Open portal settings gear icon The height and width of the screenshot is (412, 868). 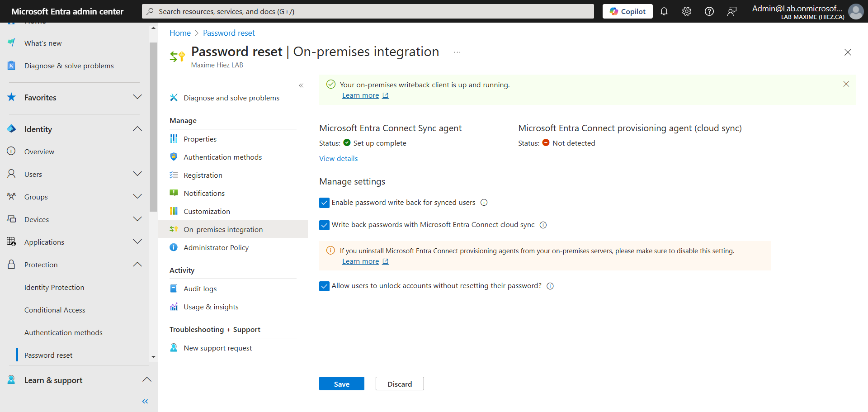pos(686,11)
